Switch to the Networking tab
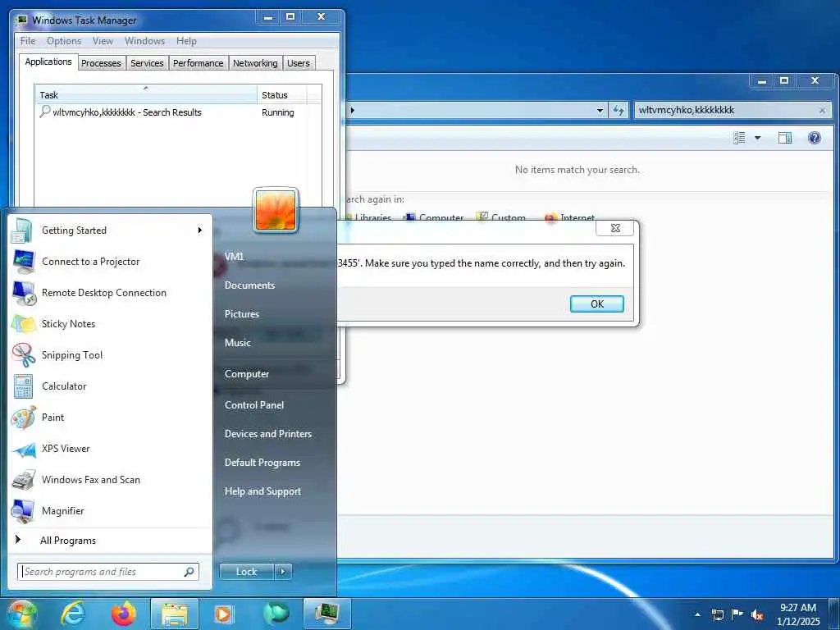Viewport: 840px width, 630px height. pos(255,63)
